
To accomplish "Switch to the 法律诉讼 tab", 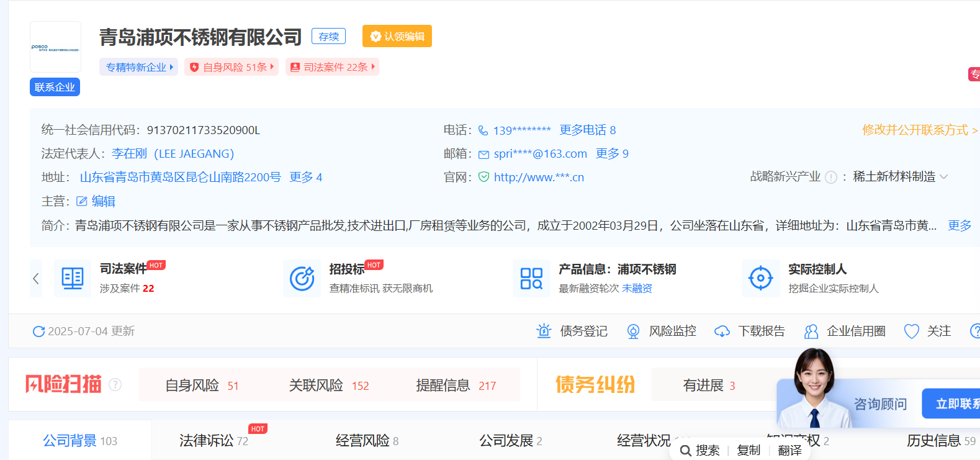I will pos(214,441).
